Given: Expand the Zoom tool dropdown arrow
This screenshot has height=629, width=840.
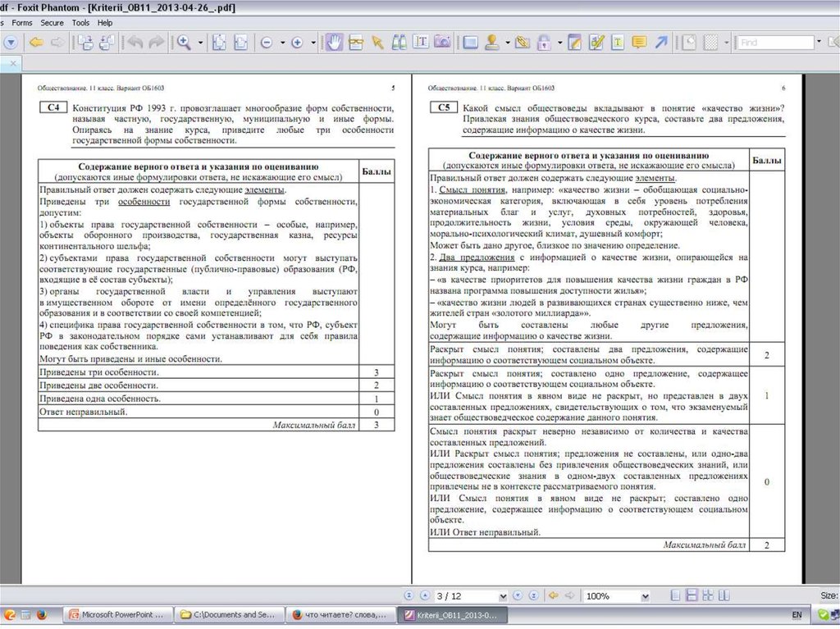Looking at the screenshot, I should tap(199, 42).
